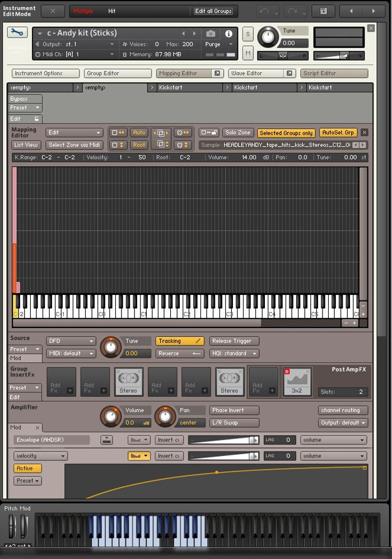Click the pitch bend wheel under Pitch Mod
The width and height of the screenshot is (392, 559).
12,526
